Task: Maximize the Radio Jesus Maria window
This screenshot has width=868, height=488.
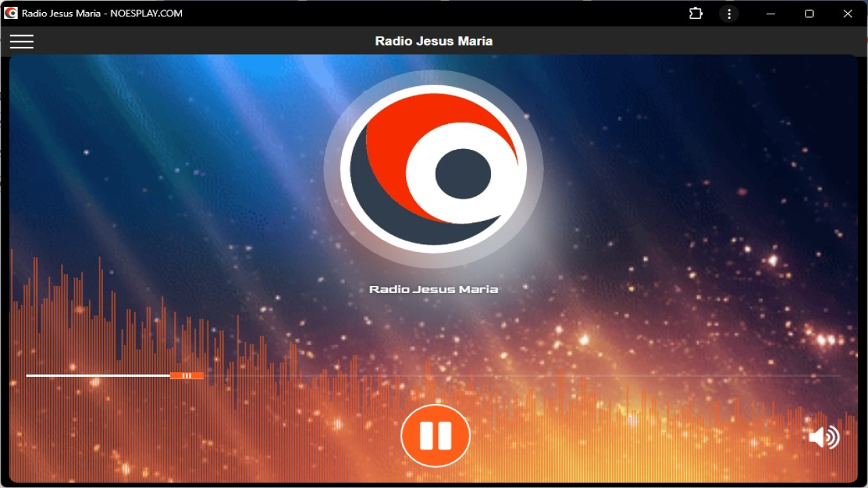Action: [x=809, y=14]
